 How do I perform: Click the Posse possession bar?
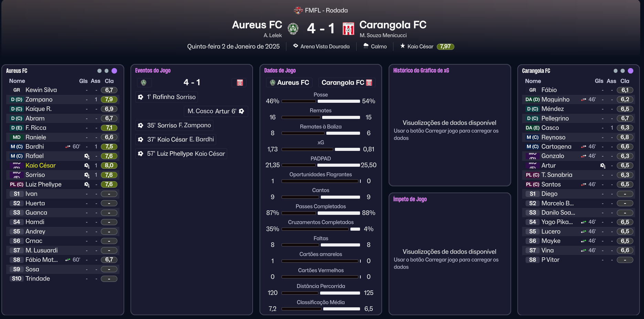point(321,101)
